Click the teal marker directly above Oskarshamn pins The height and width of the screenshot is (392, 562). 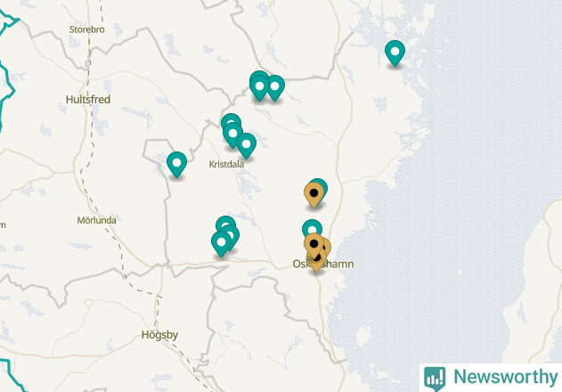coord(313,226)
